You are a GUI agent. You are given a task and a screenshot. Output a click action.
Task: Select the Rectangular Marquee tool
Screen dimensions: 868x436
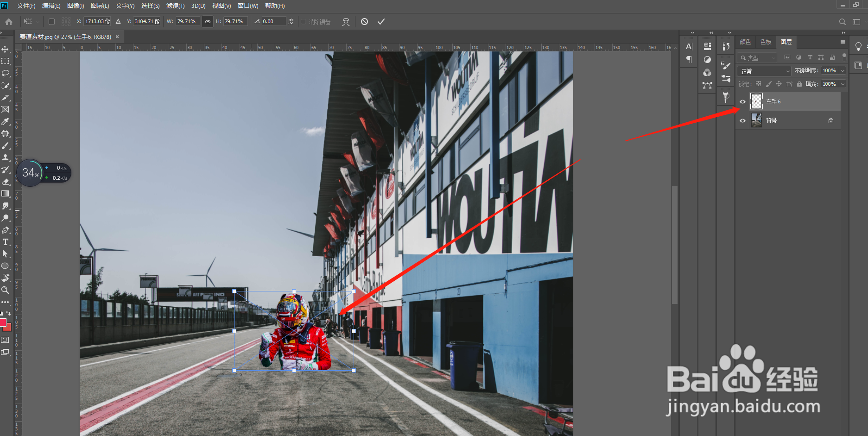click(x=6, y=61)
